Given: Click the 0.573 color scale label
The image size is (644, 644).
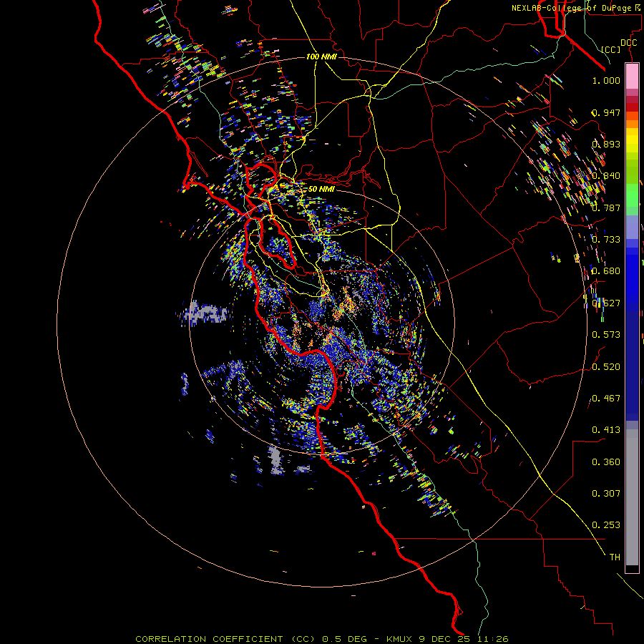Looking at the screenshot, I should click(606, 335).
